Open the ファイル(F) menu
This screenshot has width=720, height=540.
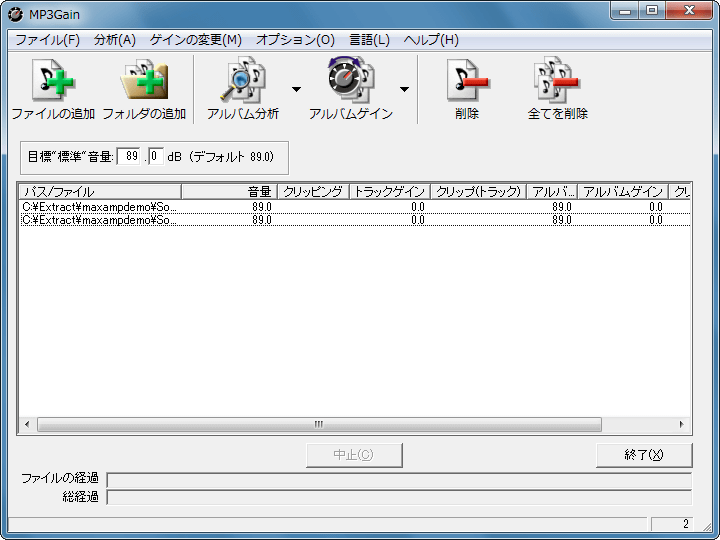(48, 40)
